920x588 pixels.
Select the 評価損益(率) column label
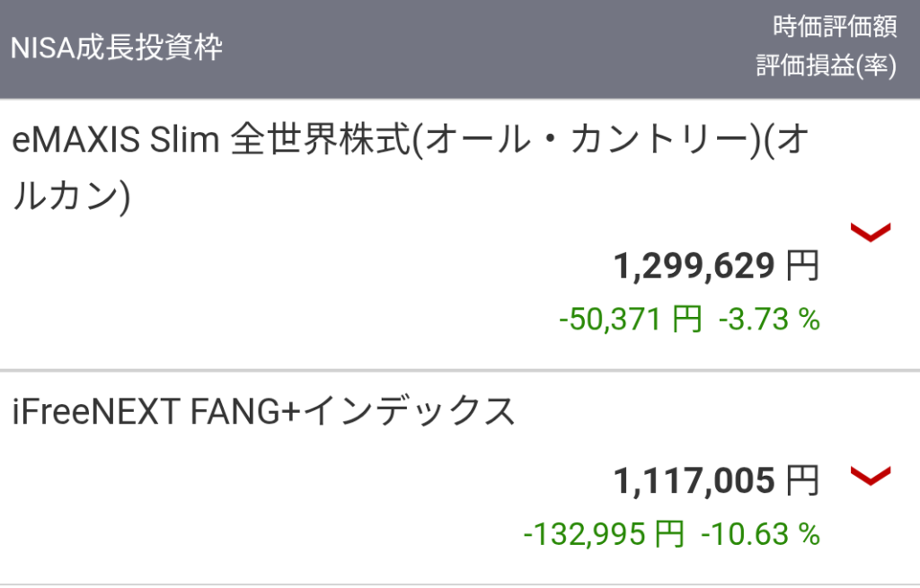tap(826, 67)
